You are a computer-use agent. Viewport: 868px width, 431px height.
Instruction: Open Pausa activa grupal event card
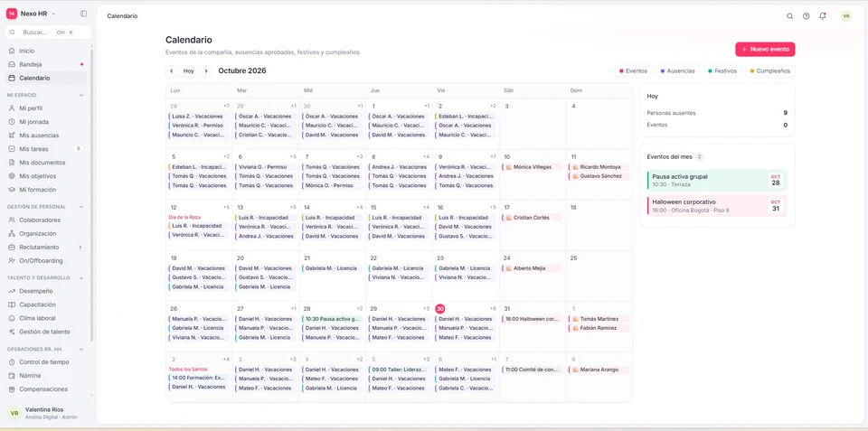pos(717,180)
